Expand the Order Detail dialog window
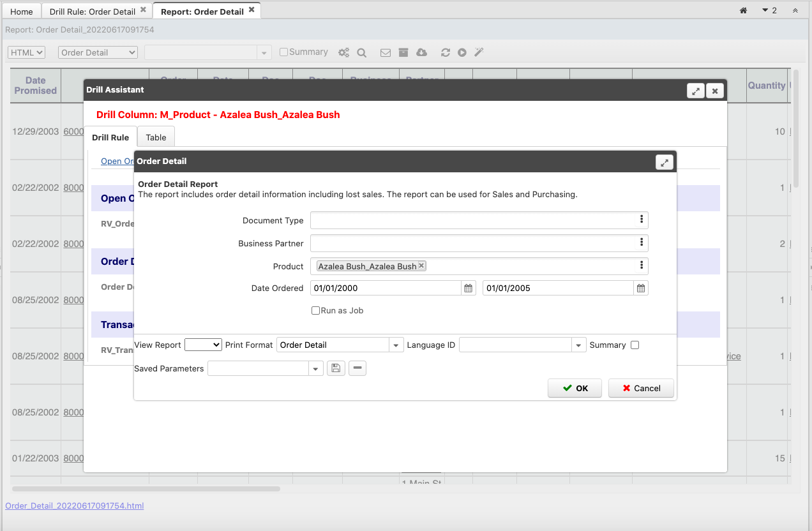The height and width of the screenshot is (531, 812). click(665, 163)
